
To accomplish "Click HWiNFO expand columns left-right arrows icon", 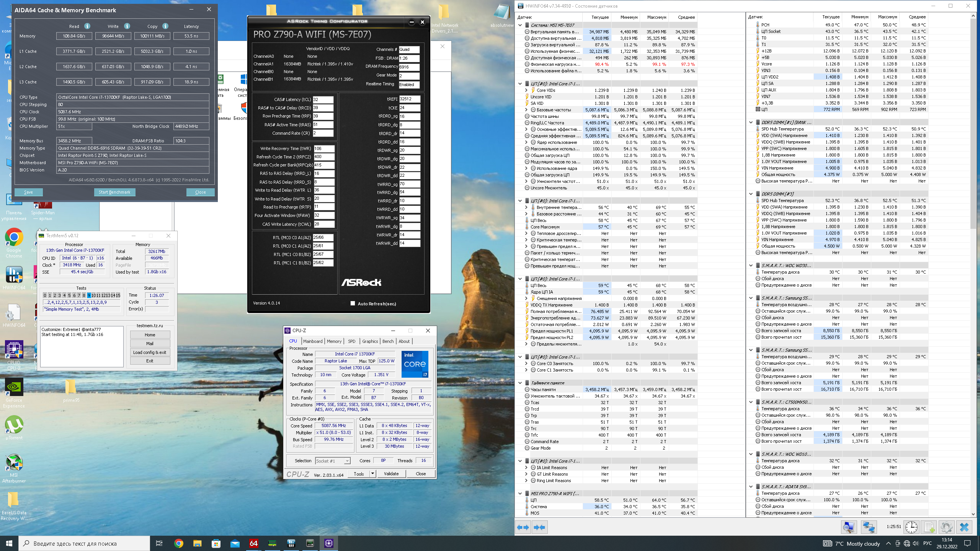I will tap(523, 527).
